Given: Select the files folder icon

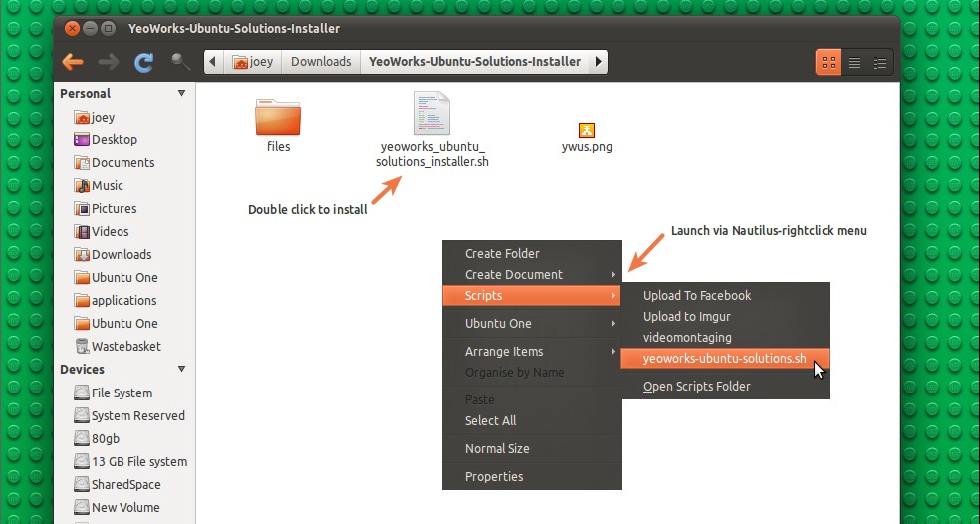Looking at the screenshot, I should [278, 118].
